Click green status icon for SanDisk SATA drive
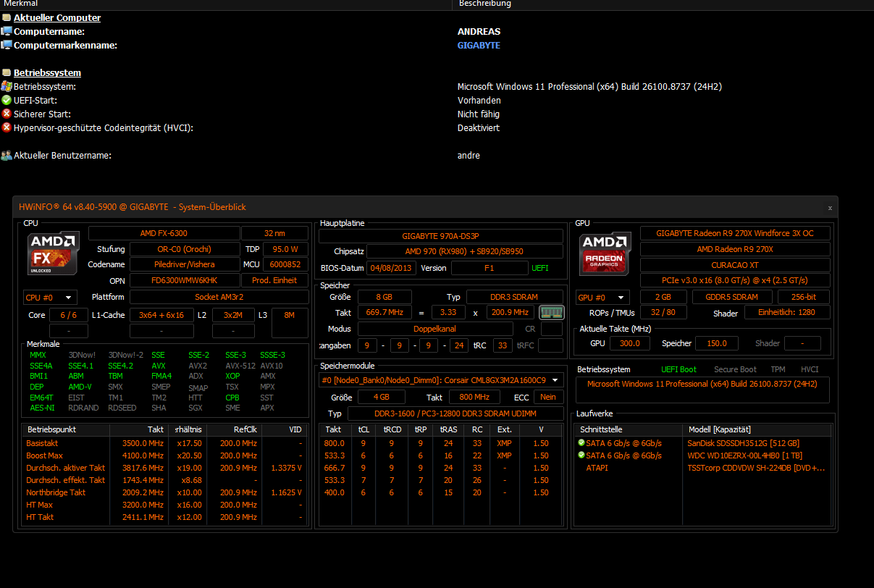This screenshot has width=874, height=588. [x=581, y=442]
